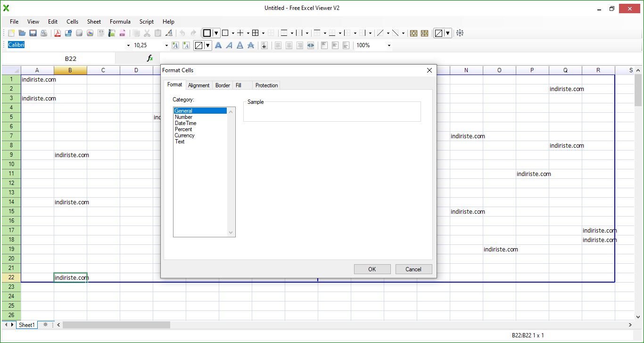This screenshot has height=343, width=644.
Task: Switch to the Alignment tab
Action: [x=198, y=85]
